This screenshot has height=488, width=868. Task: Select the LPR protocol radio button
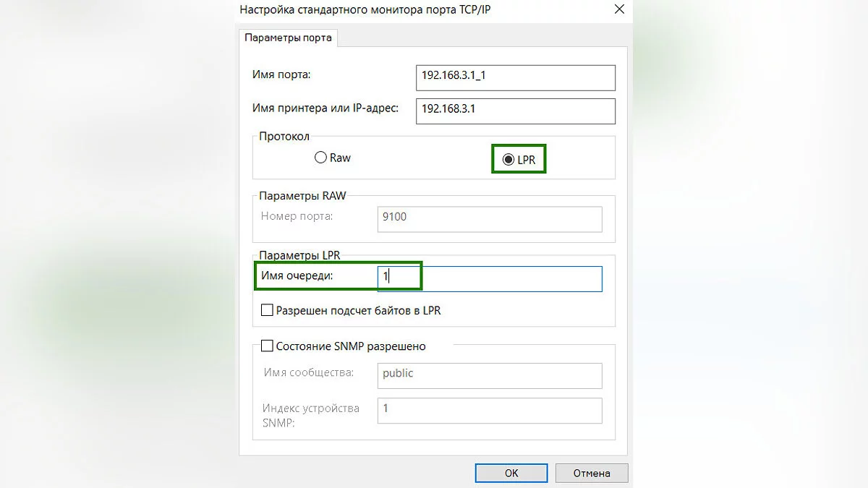(x=509, y=159)
